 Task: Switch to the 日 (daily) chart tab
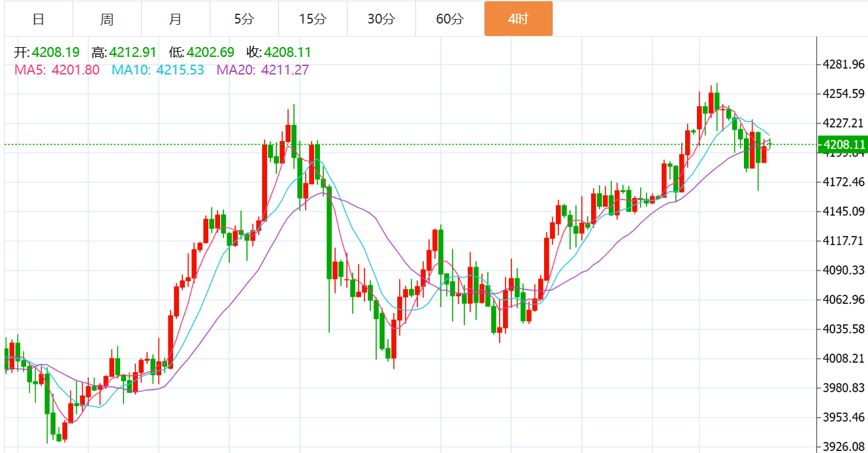tap(39, 19)
